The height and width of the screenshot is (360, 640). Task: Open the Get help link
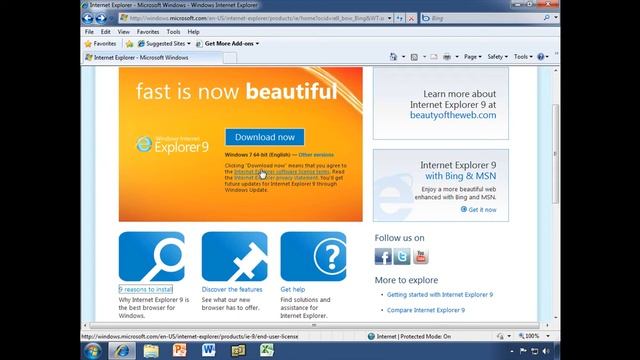coord(293,289)
